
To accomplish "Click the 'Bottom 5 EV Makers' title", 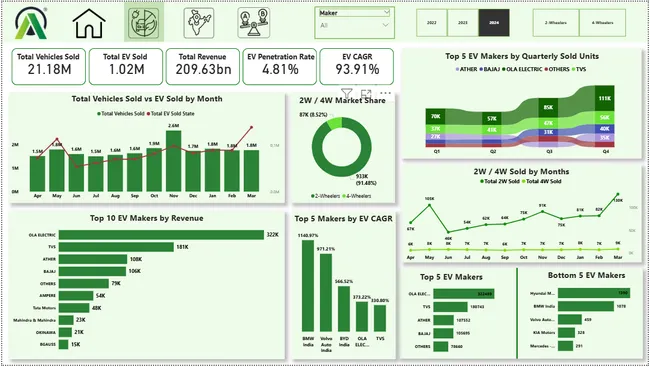I will 586,275.
